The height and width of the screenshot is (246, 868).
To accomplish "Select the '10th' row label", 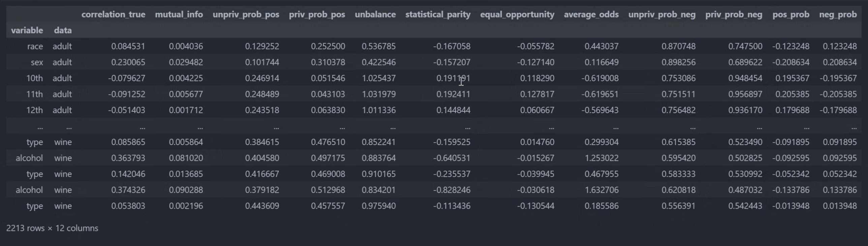I will click(34, 78).
